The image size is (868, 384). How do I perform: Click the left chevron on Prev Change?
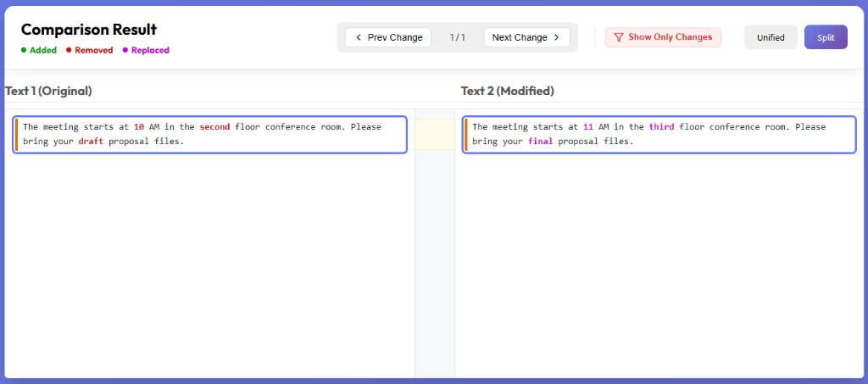coord(359,37)
